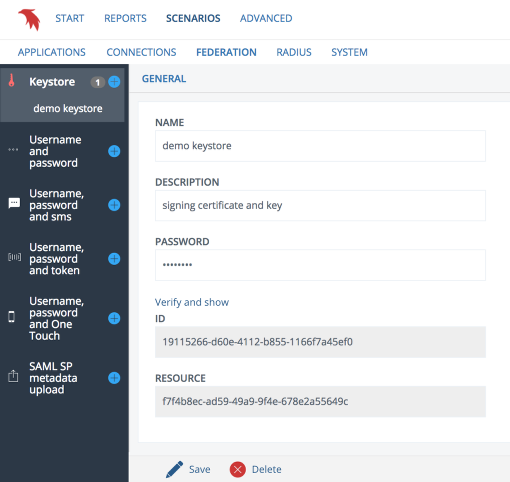Open the GENERAL section tab

(x=164, y=79)
